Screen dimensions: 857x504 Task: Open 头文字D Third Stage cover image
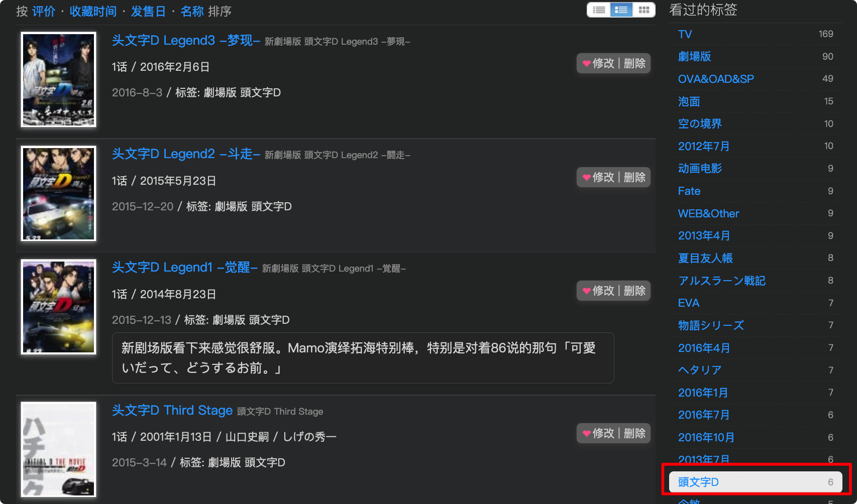pyautogui.click(x=59, y=449)
